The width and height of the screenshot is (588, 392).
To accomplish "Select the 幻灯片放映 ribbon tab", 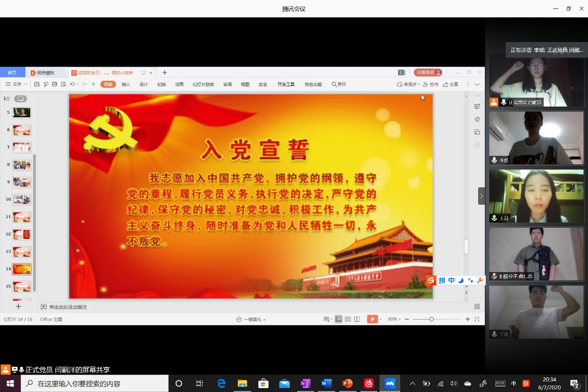I will pos(203,85).
